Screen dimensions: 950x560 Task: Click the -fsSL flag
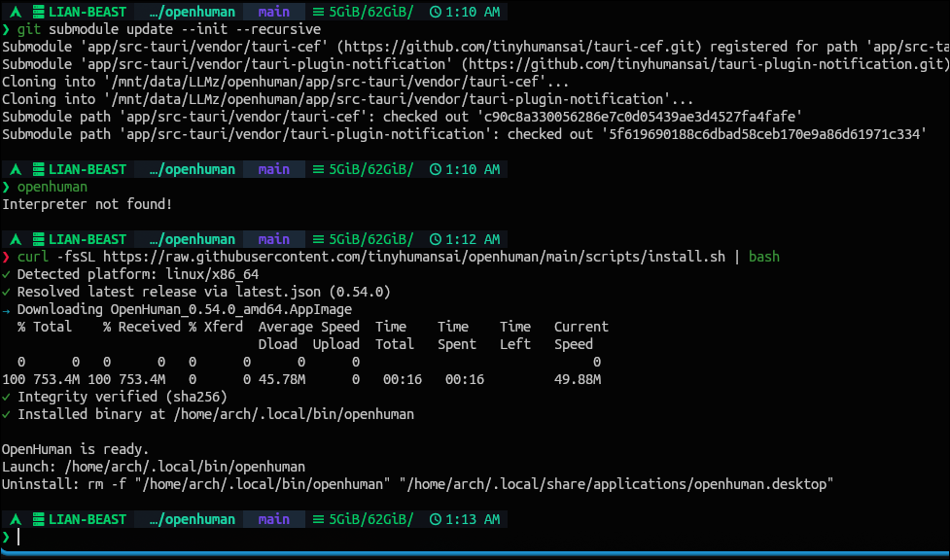[x=76, y=257]
